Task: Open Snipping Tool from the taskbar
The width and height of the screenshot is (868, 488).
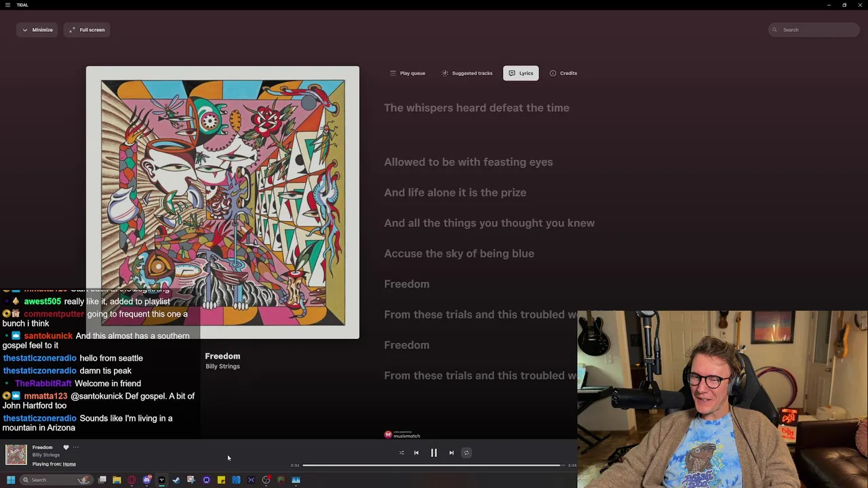Action: [x=191, y=480]
